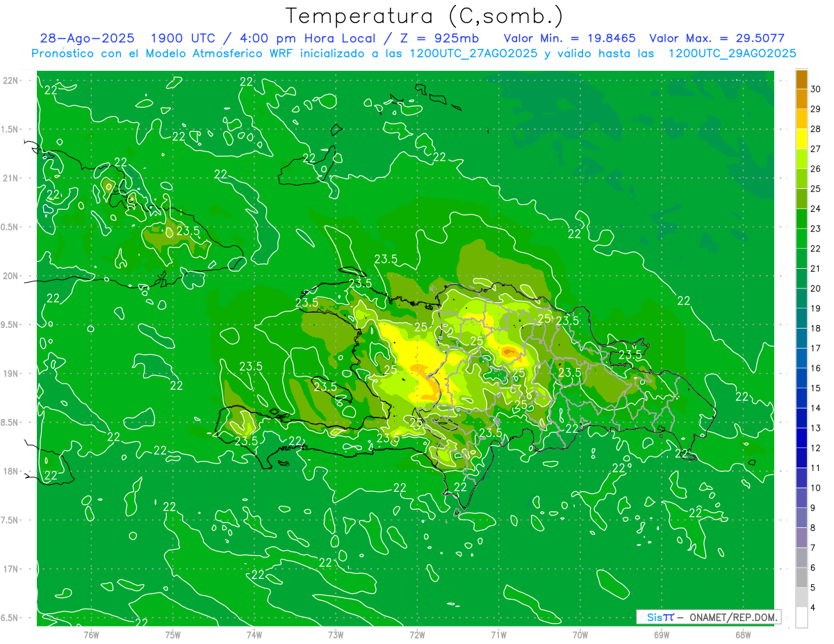The image size is (834, 644).
Task: Click the "74W" longitude axis label
Action: point(254,635)
